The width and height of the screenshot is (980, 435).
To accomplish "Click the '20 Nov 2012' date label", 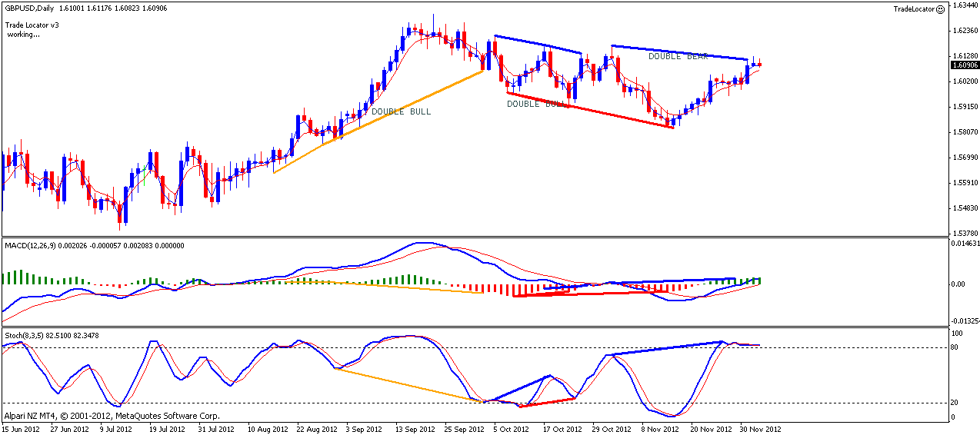I will coord(711,429).
